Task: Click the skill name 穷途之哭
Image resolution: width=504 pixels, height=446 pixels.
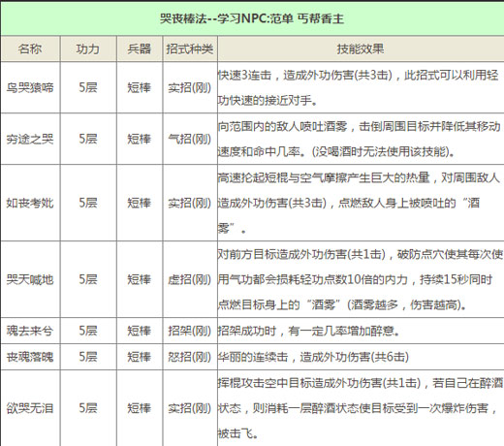Action: tap(30, 139)
